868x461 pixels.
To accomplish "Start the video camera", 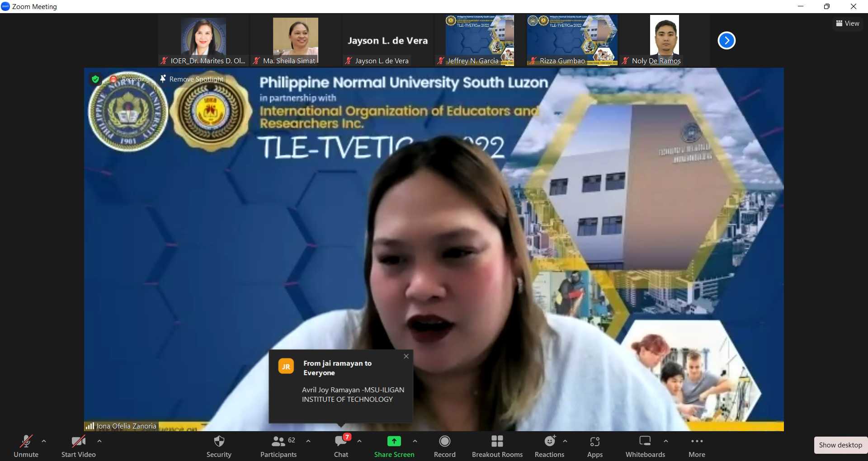I will point(78,445).
